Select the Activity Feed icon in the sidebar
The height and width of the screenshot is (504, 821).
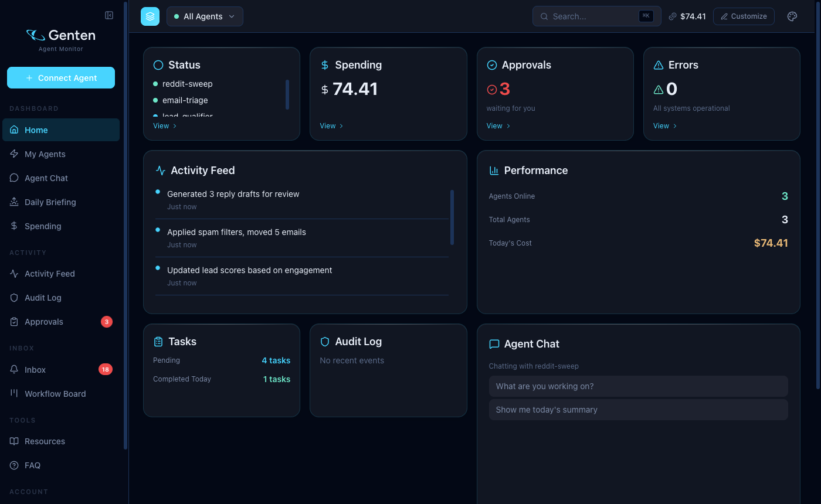pyautogui.click(x=13, y=273)
